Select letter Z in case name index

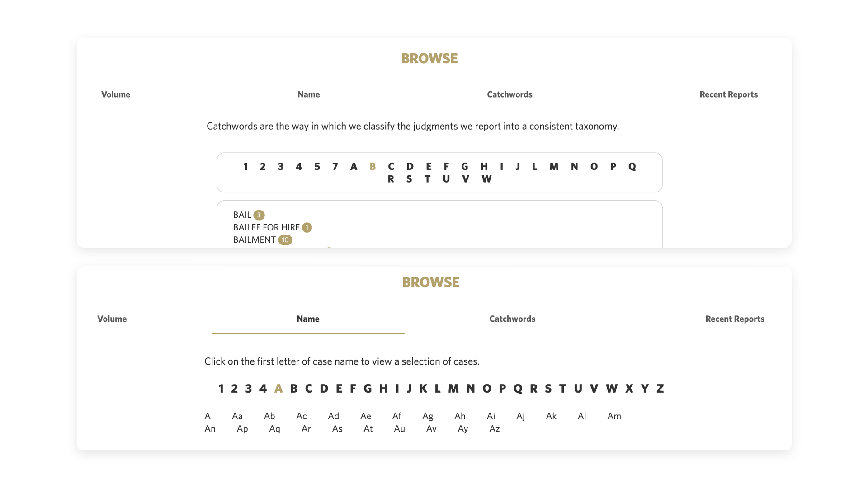(x=660, y=389)
